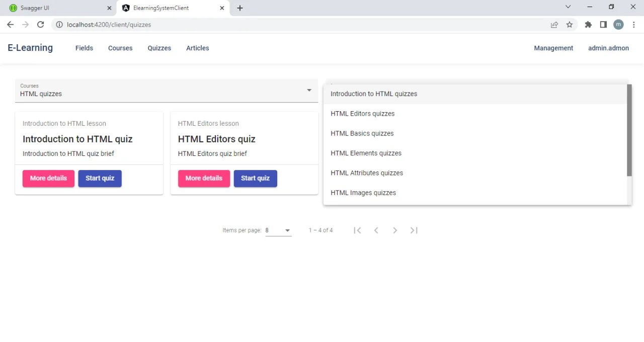Go to next page in paginator
The image size is (644, 342).
395,230
